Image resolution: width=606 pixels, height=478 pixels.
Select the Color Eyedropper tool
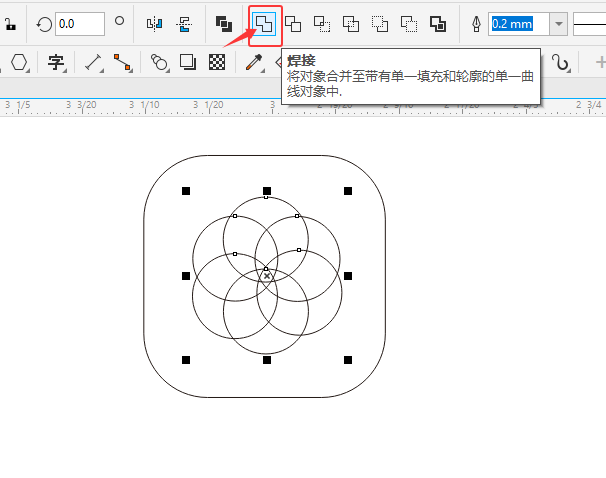click(254, 62)
